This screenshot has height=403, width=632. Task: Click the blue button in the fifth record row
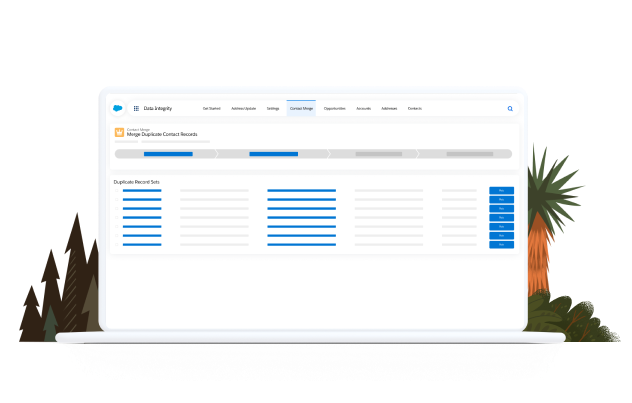pos(501,226)
